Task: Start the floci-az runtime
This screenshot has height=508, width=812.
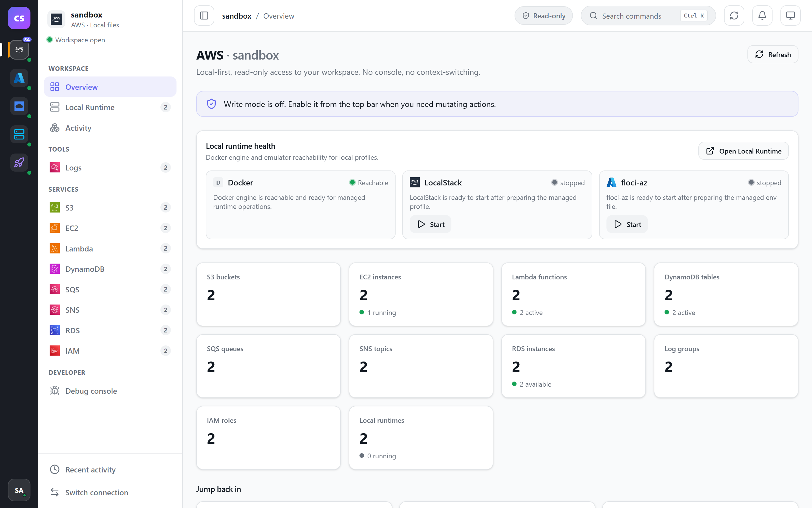Action: point(627,224)
